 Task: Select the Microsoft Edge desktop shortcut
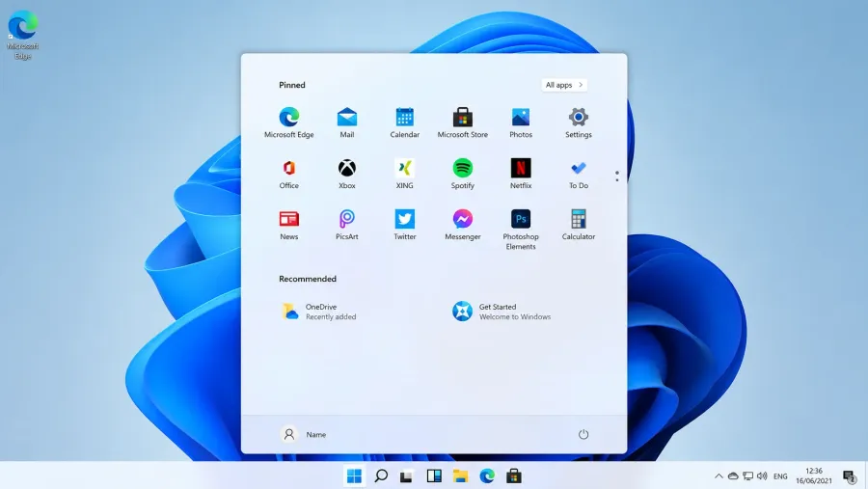coord(23,35)
